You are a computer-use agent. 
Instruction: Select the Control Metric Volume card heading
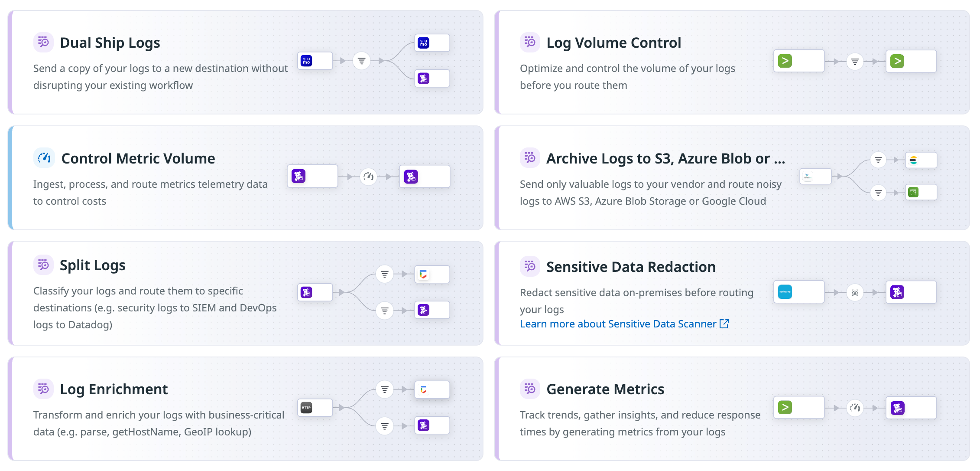[x=138, y=158]
